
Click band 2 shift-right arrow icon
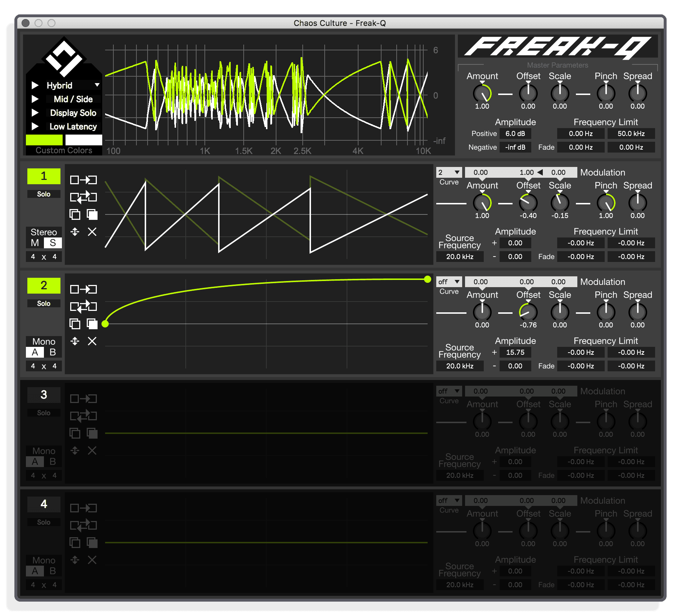[83, 289]
